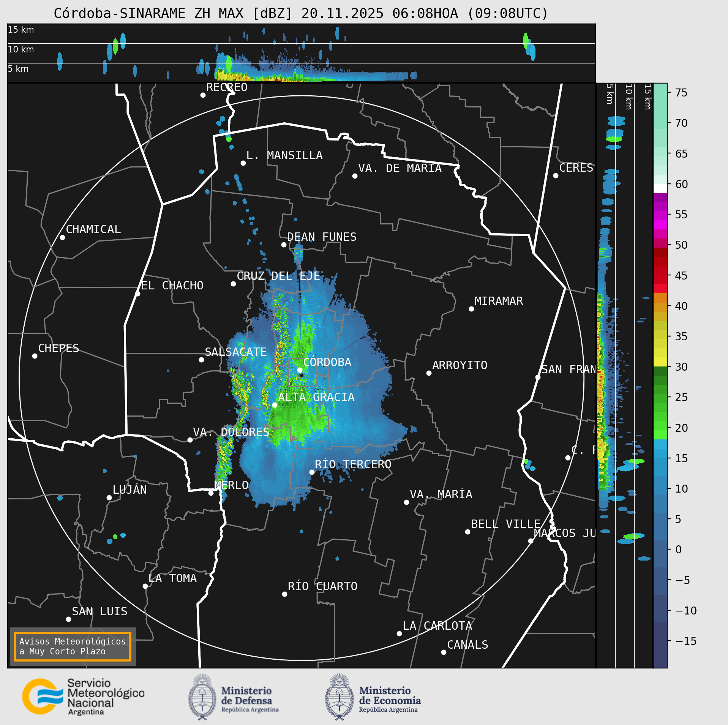Select the CERES city label
728x725 pixels.
click(576, 168)
